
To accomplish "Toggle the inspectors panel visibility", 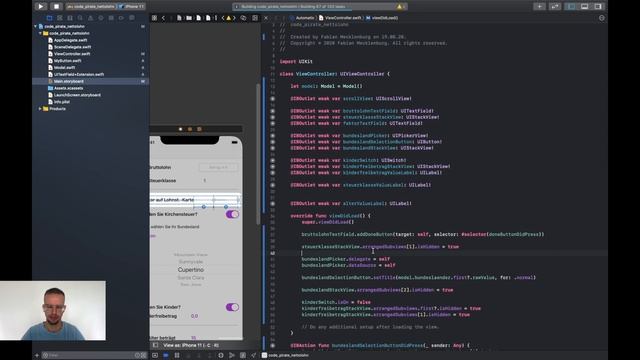I will pos(598,7).
